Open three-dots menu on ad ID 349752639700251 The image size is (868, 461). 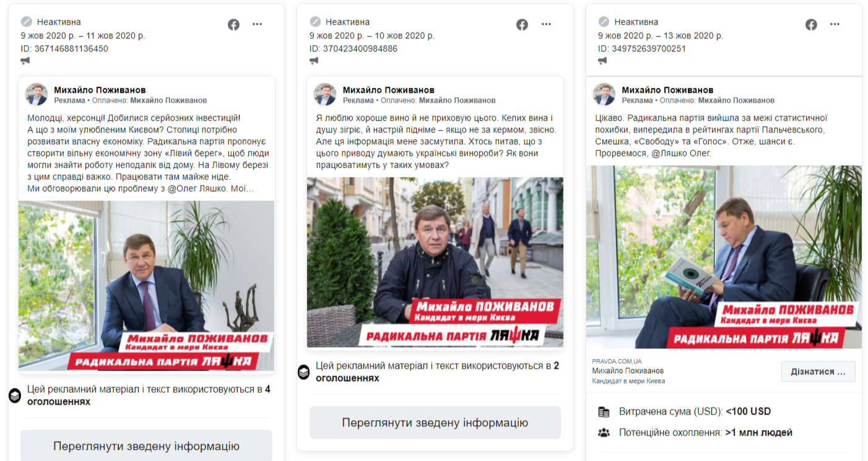click(x=835, y=25)
